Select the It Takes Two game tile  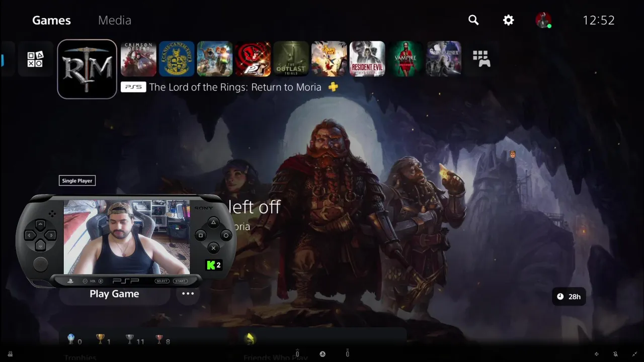329,59
